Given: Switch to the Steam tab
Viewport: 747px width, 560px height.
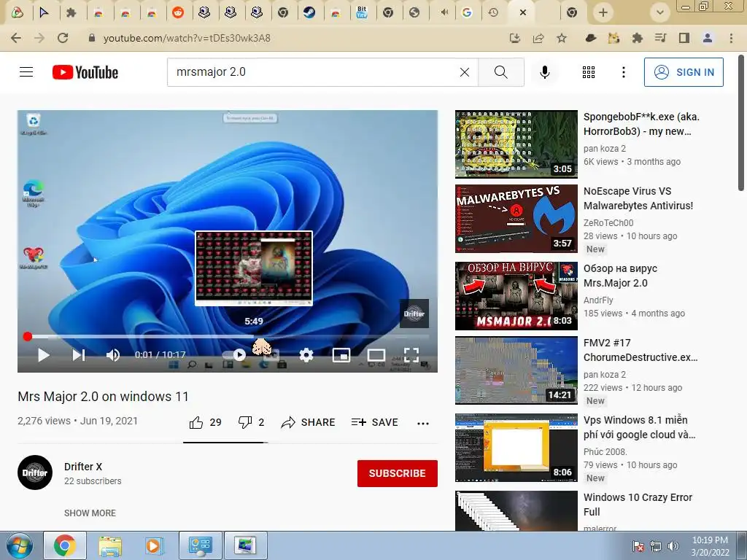Looking at the screenshot, I should click(309, 12).
